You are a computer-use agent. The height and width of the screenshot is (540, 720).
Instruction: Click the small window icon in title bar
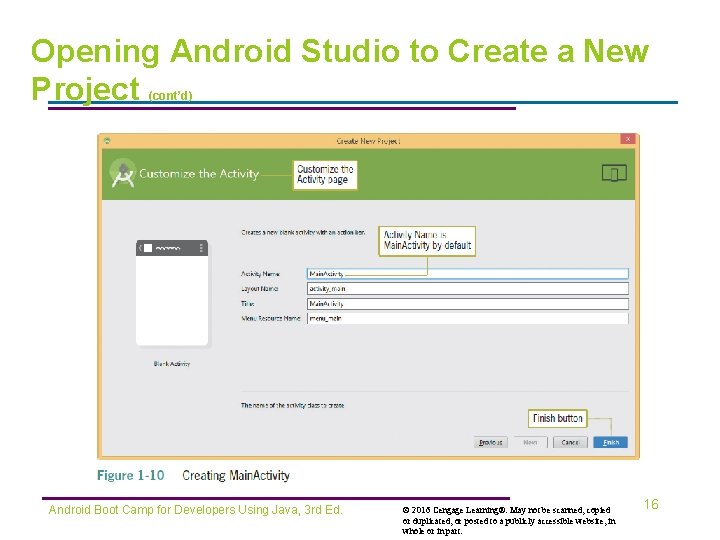107,141
